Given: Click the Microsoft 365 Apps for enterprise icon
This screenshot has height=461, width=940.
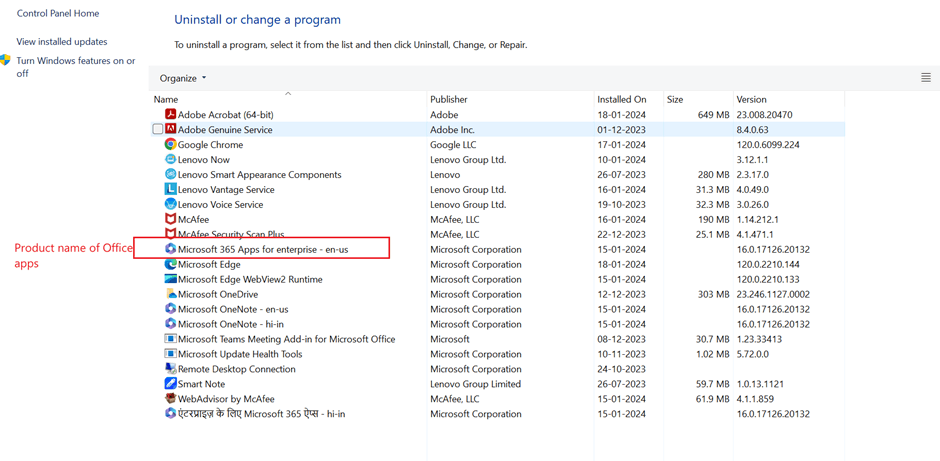Looking at the screenshot, I should coord(170,249).
